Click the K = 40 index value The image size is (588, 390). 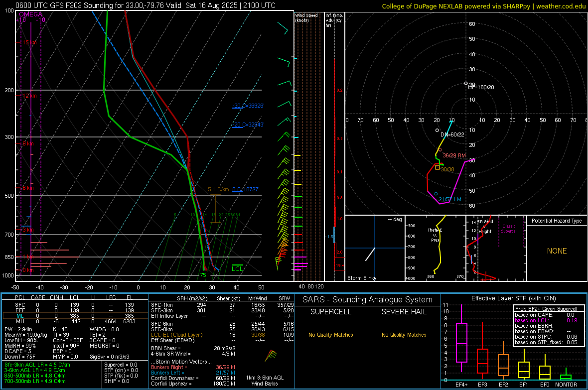click(x=60, y=329)
